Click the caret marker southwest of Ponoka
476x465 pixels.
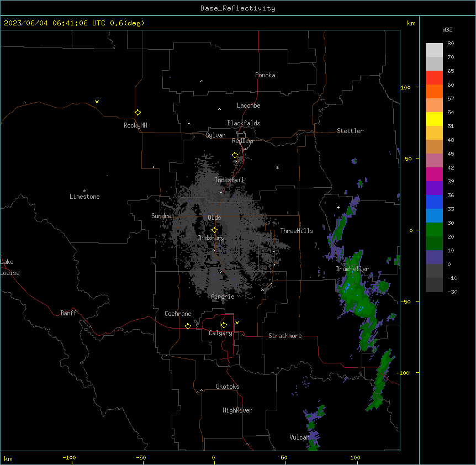[202, 81]
